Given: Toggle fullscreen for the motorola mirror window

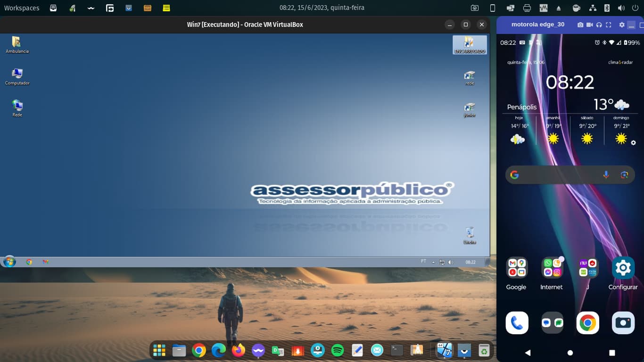Looking at the screenshot, I should click(x=608, y=25).
